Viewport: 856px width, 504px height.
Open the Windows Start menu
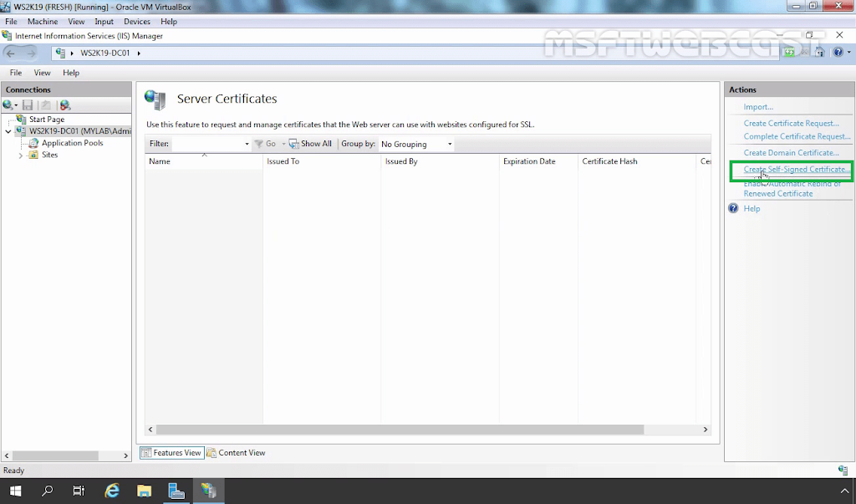15,491
